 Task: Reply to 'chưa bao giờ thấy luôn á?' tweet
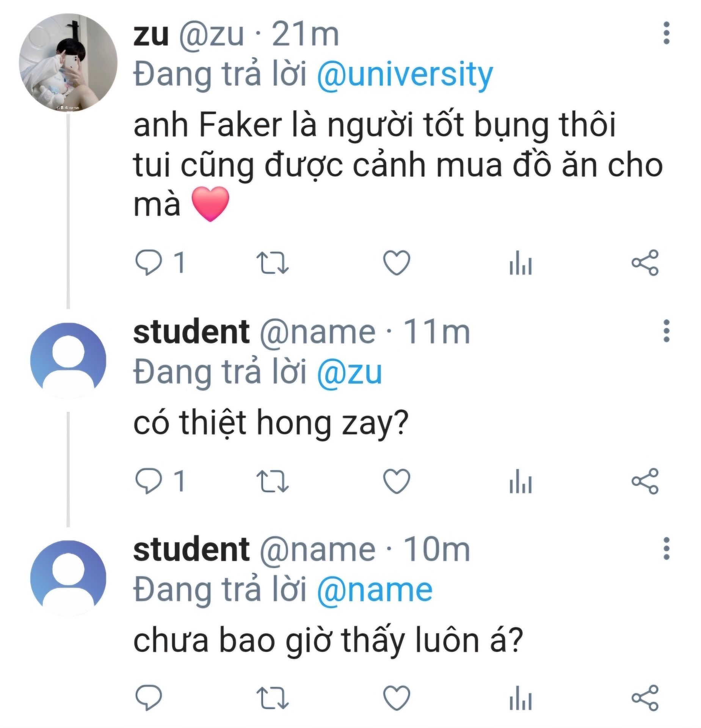tap(149, 698)
